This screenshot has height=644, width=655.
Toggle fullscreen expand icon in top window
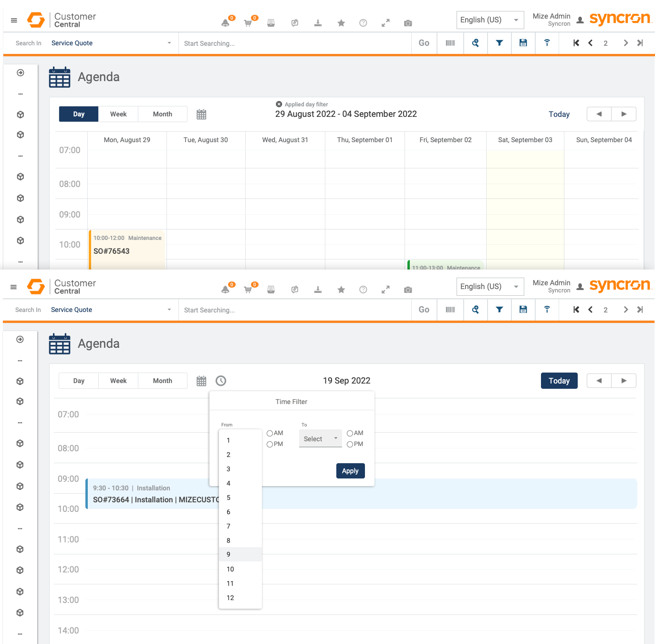[x=385, y=23]
